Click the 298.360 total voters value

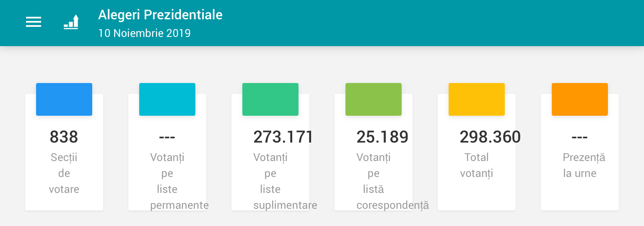click(x=490, y=137)
